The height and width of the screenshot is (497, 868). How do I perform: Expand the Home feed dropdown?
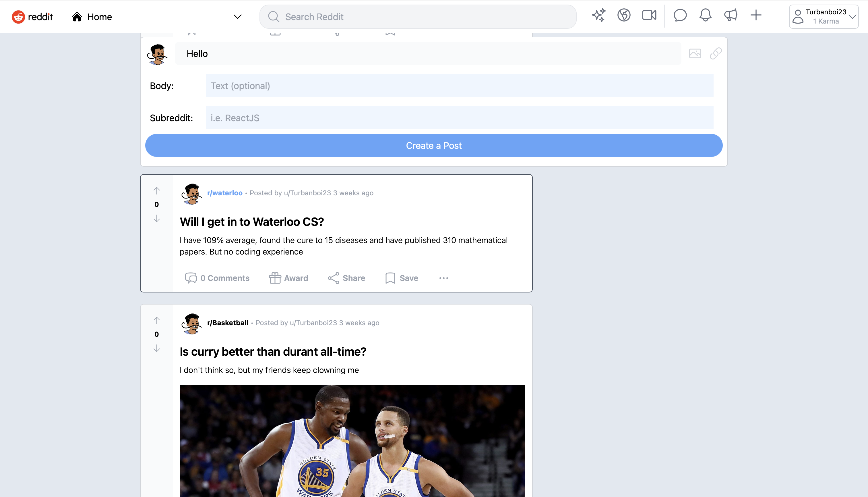click(237, 16)
